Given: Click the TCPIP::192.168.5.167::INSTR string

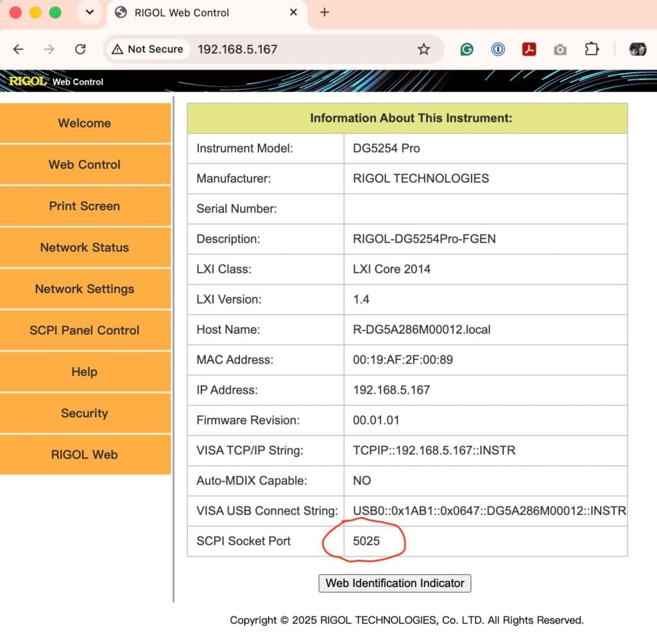Looking at the screenshot, I should coord(434,450).
